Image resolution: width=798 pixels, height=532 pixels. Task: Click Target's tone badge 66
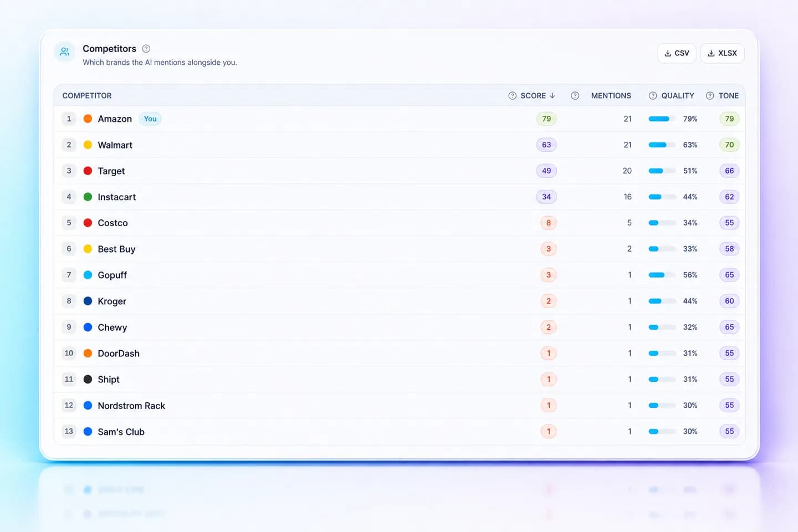click(729, 171)
